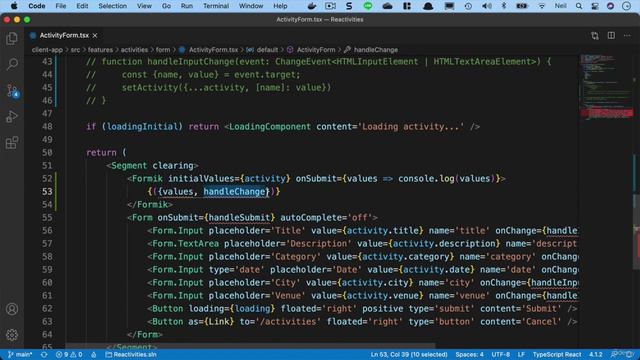
Task: Open the volume icon in menu bar
Action: [487, 6]
